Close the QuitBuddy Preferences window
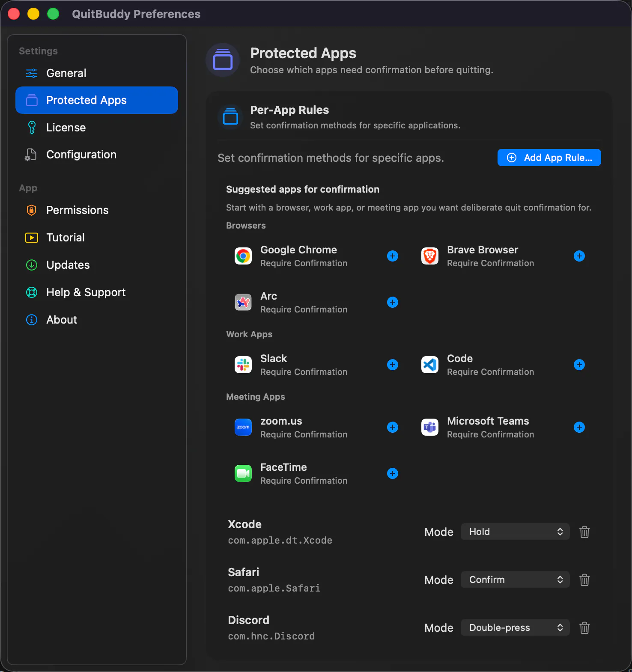Image resolution: width=632 pixels, height=672 pixels. (14, 14)
